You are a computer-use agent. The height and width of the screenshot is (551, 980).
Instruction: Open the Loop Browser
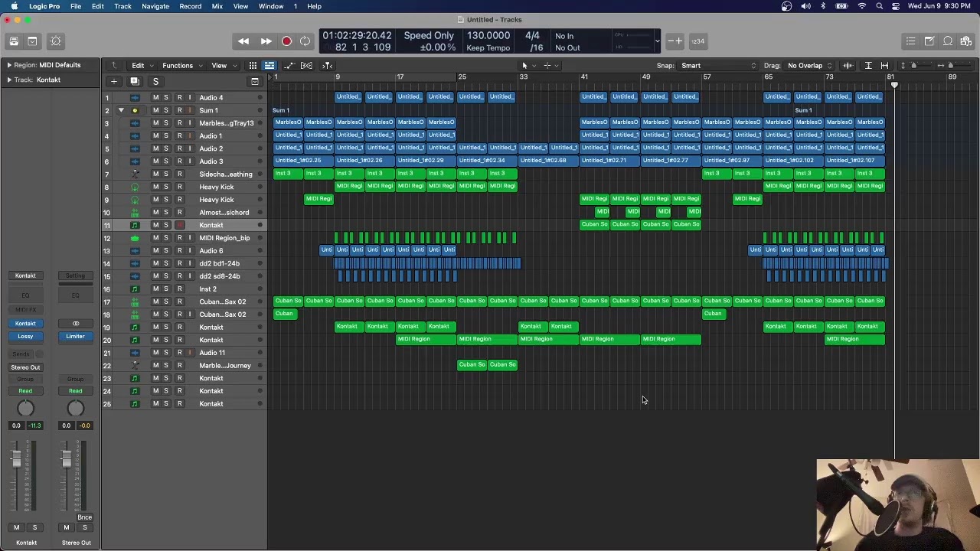[948, 41]
